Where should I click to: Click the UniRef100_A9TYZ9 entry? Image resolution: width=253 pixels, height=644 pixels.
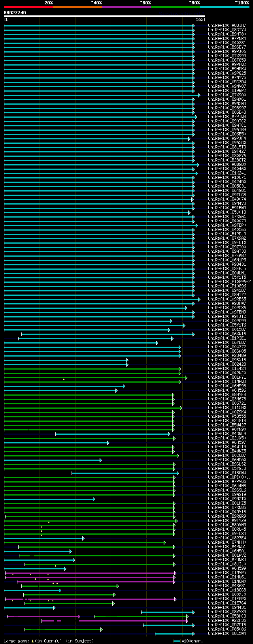tap(227, 521)
